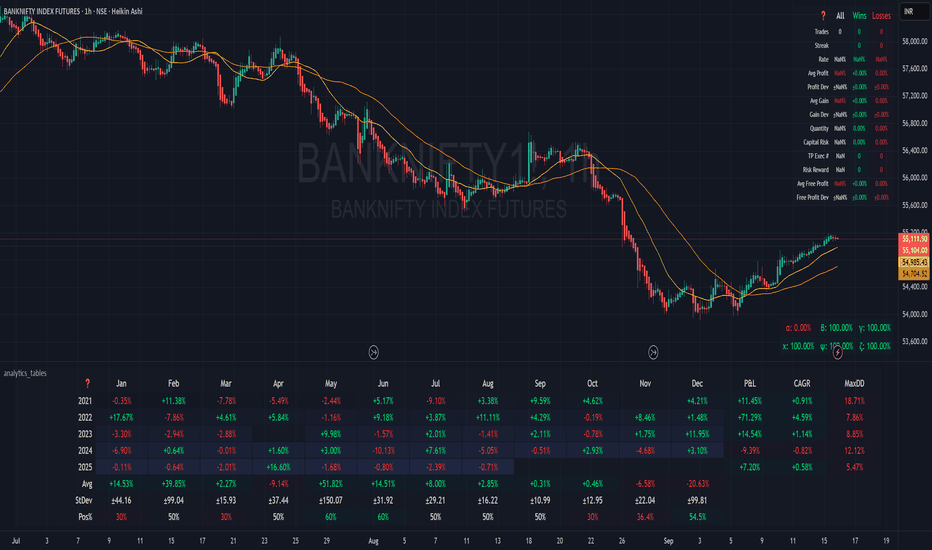Click the red question mark beside All header
The image size is (932, 550).
pyautogui.click(x=822, y=16)
